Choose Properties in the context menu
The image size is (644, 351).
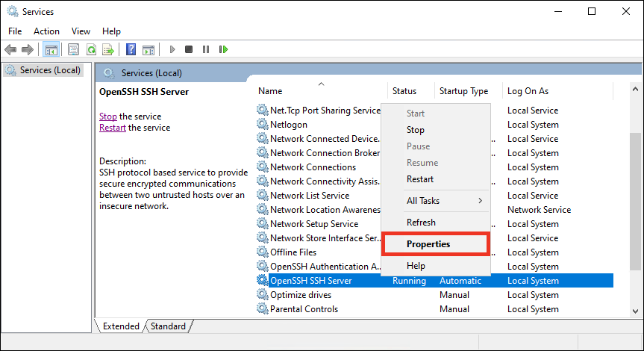point(428,244)
